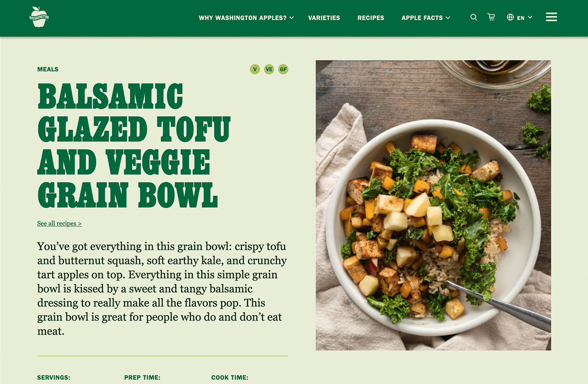Click the Prep Time label
This screenshot has width=588, height=384.
pyautogui.click(x=142, y=378)
